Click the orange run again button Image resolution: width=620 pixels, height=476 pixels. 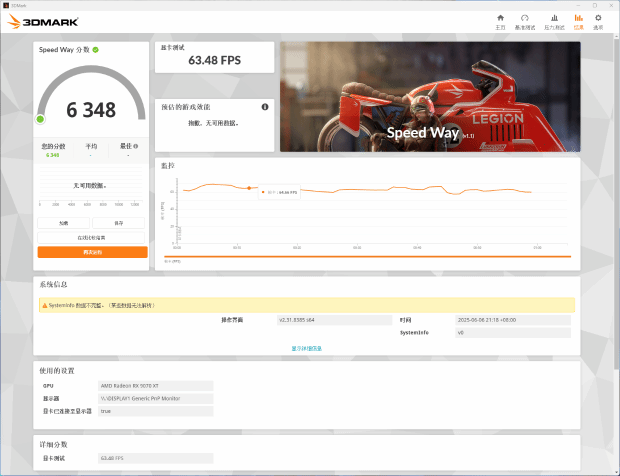(x=93, y=252)
